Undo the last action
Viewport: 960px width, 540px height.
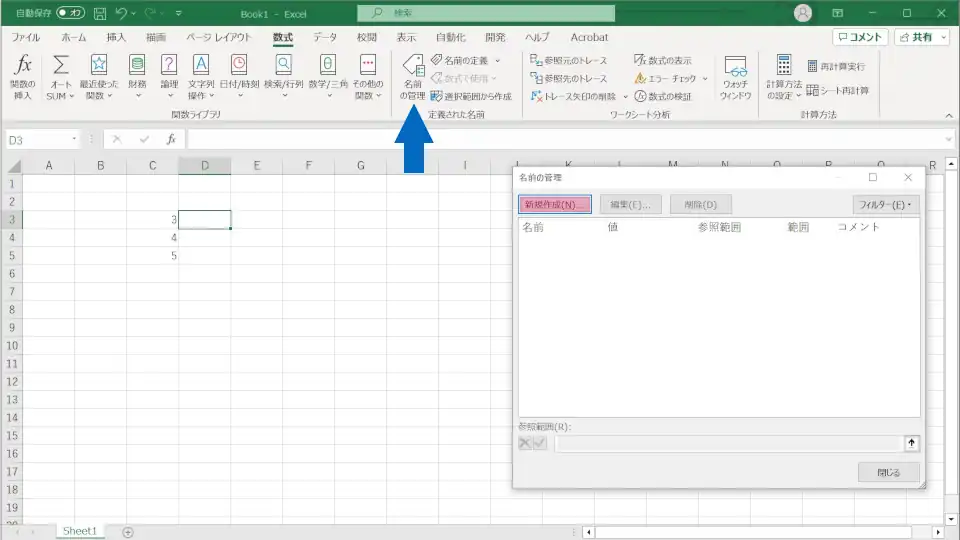121,13
